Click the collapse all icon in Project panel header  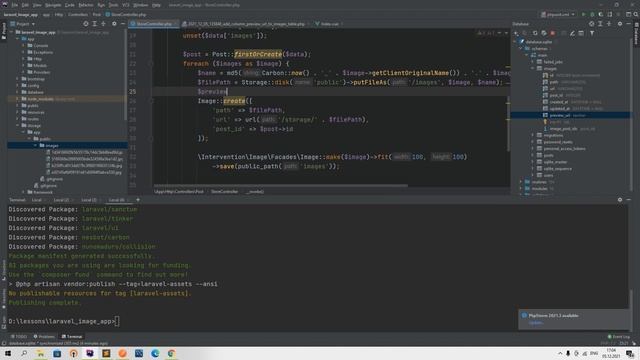[x=103, y=24]
